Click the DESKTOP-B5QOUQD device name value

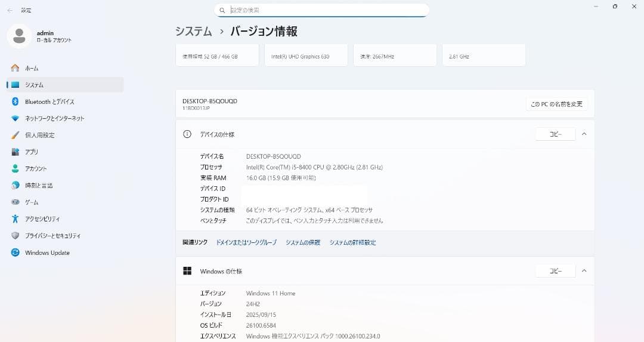(x=274, y=156)
